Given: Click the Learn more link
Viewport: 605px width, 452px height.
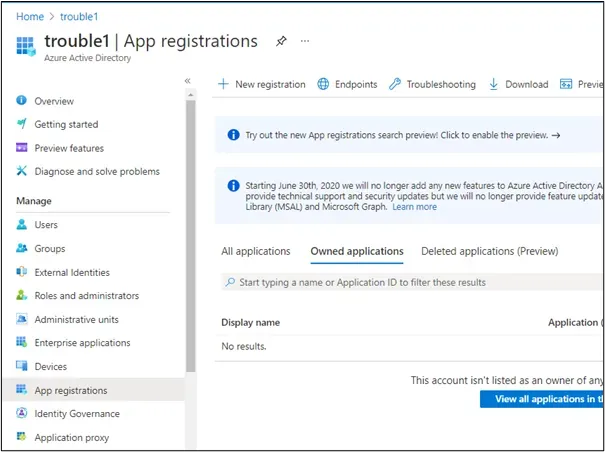Looking at the screenshot, I should tap(414, 207).
